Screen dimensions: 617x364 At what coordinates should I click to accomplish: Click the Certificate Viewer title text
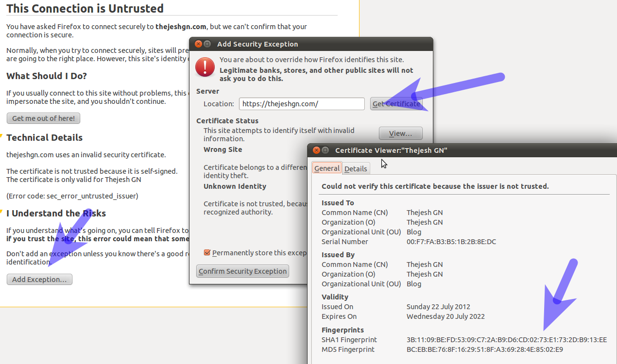391,150
